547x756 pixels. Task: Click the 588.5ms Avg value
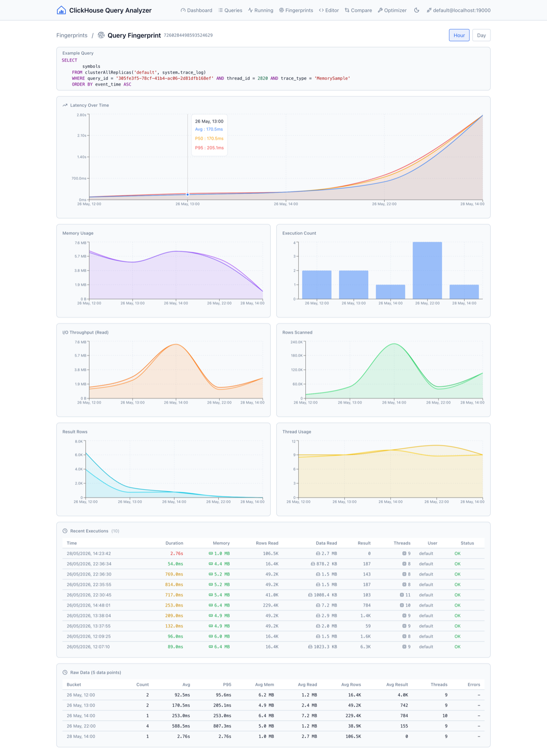(x=181, y=726)
